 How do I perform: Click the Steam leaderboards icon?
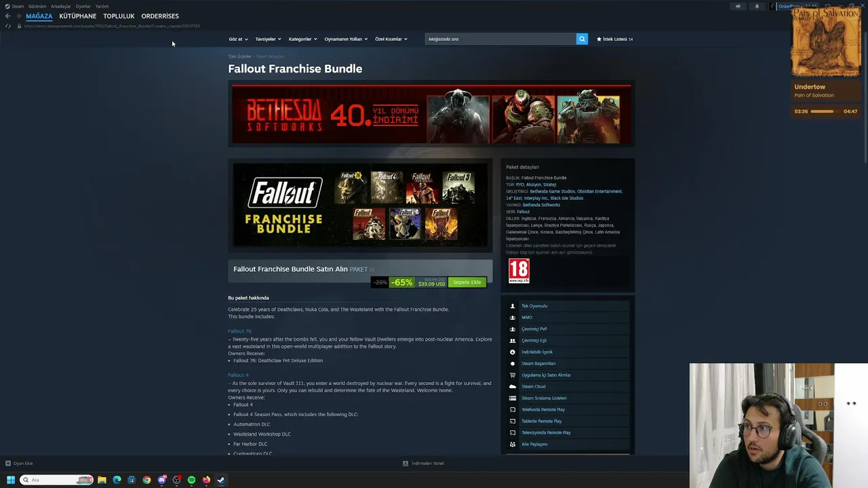tap(513, 398)
